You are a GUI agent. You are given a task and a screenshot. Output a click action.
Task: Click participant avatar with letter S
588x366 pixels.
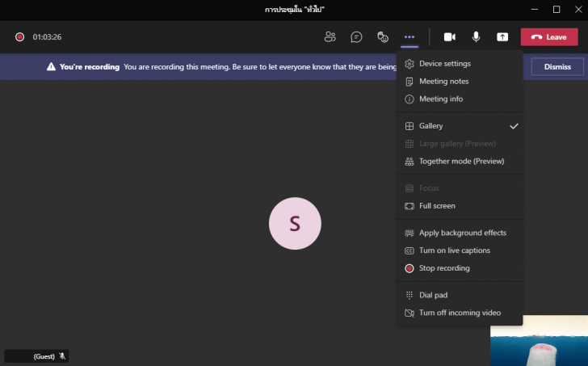295,224
